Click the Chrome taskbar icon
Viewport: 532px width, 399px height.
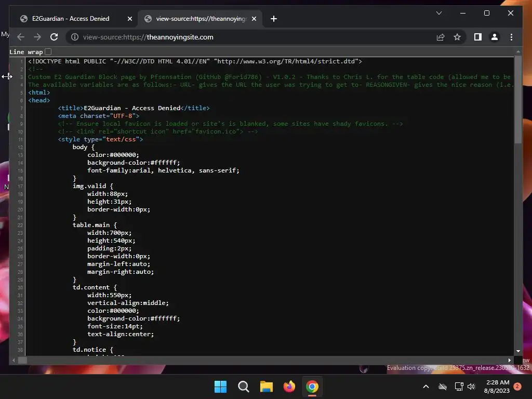coord(312,387)
